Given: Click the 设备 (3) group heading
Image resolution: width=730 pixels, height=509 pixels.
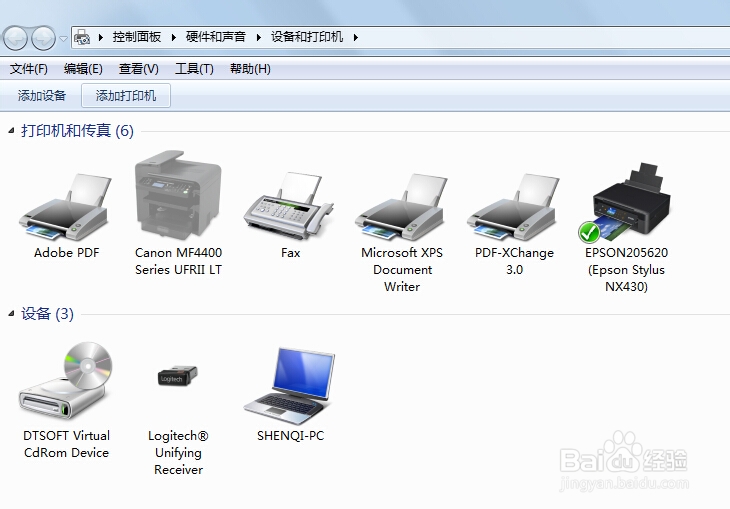Looking at the screenshot, I should tap(47, 314).
